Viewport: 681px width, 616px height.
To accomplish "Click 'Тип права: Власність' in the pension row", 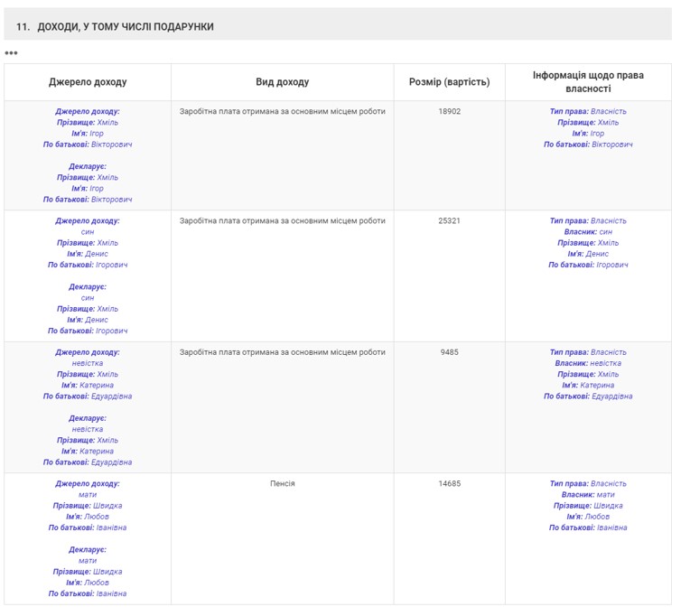I will (588, 484).
